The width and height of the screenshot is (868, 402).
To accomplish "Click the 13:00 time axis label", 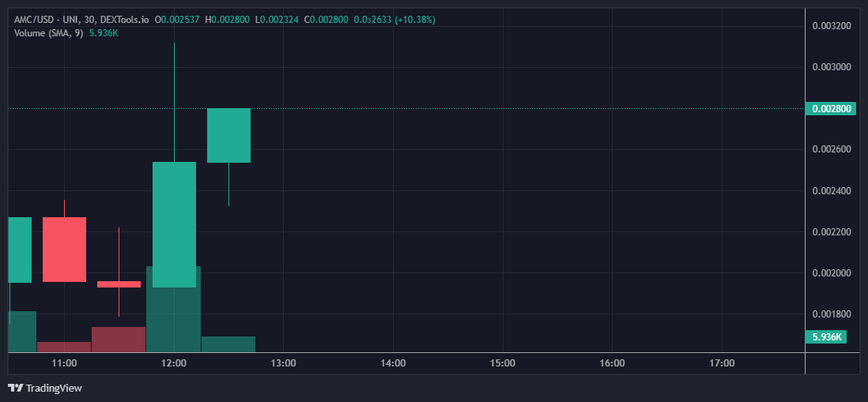I will coord(284,363).
